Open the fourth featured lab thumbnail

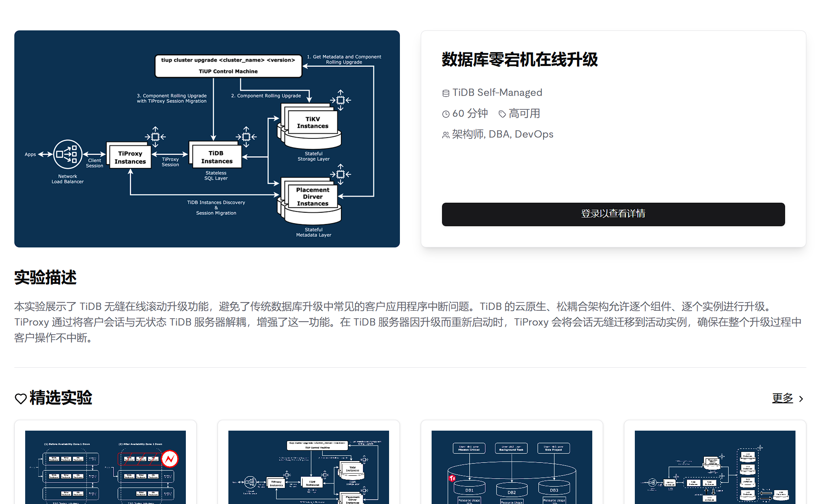pos(715,467)
